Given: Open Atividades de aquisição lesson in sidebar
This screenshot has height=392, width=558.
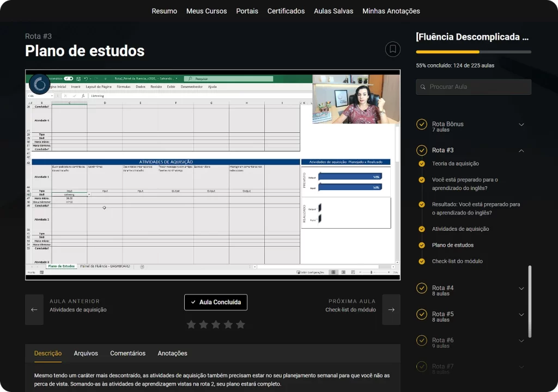Looking at the screenshot, I should 460,229.
